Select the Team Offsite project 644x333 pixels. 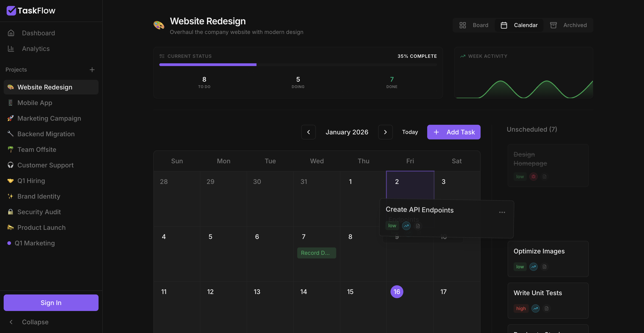[x=51, y=149]
